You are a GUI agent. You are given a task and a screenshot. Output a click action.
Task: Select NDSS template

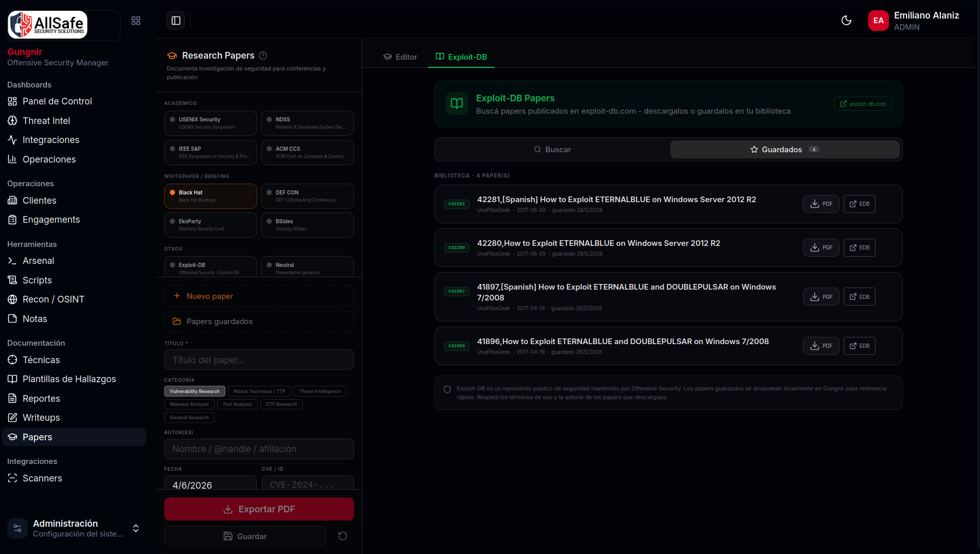coord(307,123)
